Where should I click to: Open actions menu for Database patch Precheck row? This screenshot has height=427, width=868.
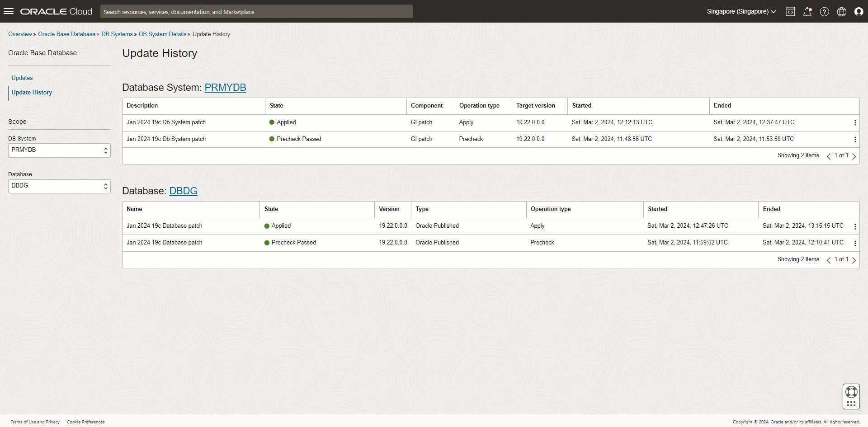[855, 244]
